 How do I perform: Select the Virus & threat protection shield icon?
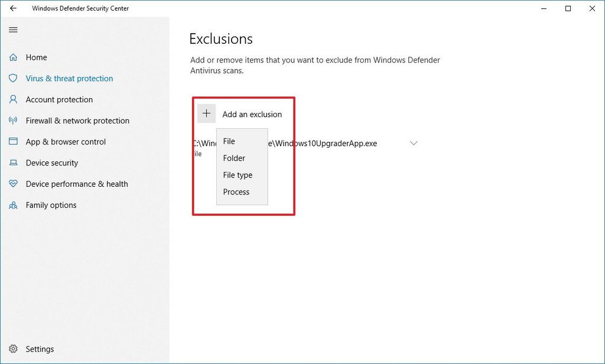(x=13, y=78)
